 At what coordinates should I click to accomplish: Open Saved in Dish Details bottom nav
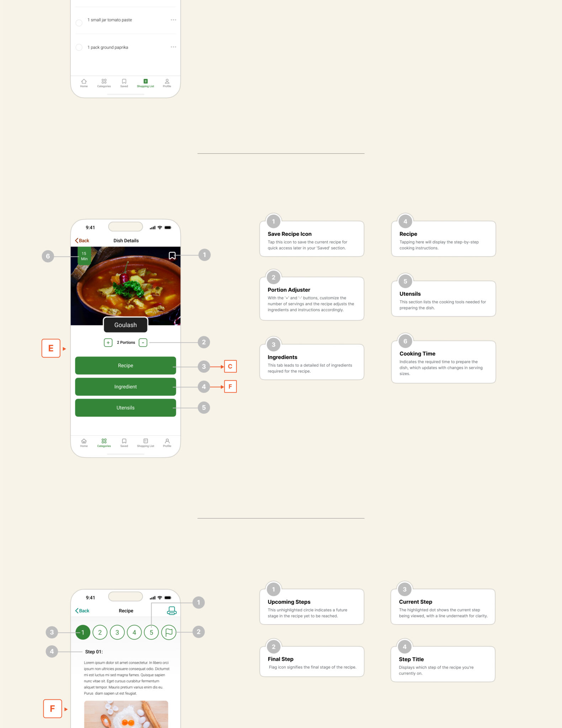[124, 443]
